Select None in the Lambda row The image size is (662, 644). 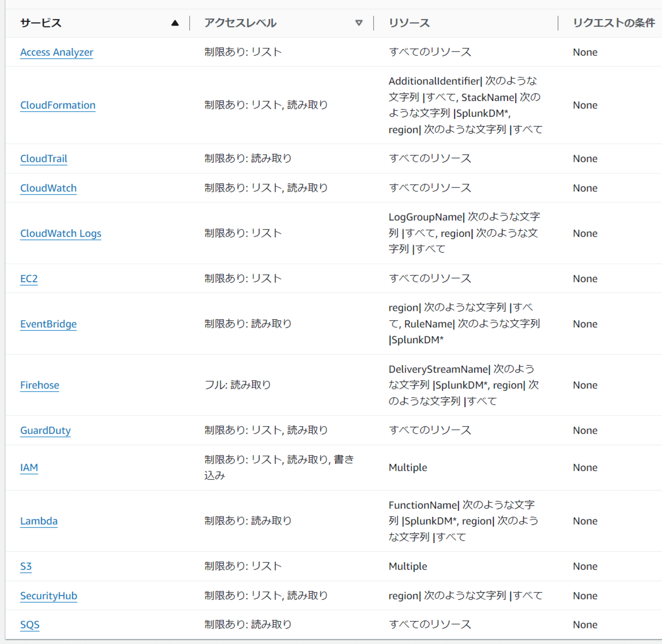[x=585, y=521]
